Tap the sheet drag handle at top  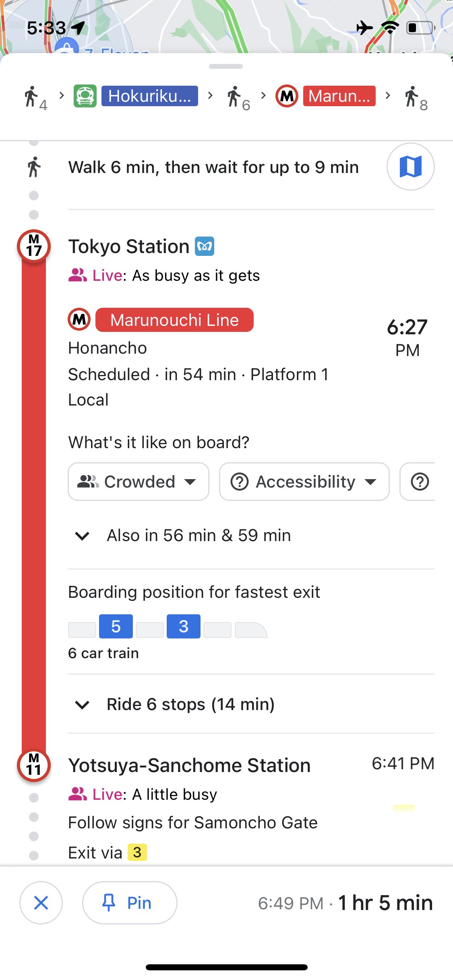226,66
